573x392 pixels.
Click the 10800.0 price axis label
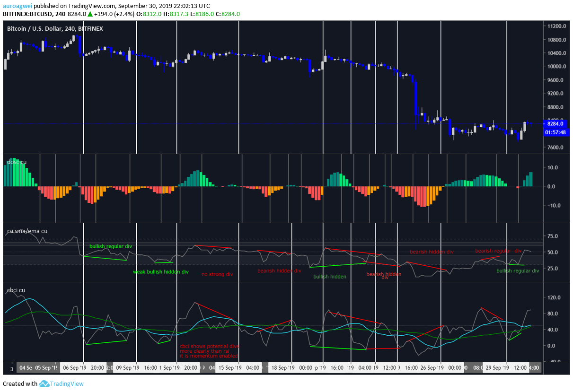click(556, 40)
